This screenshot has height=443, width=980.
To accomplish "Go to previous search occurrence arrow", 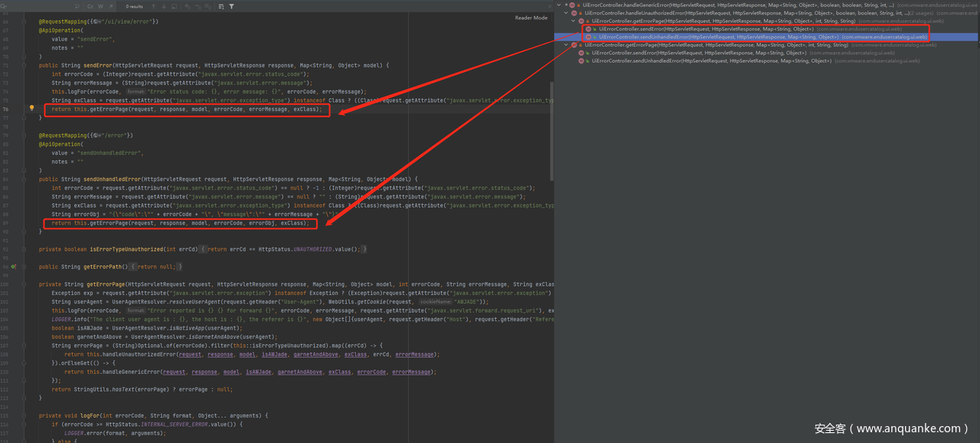I will point(154,6).
